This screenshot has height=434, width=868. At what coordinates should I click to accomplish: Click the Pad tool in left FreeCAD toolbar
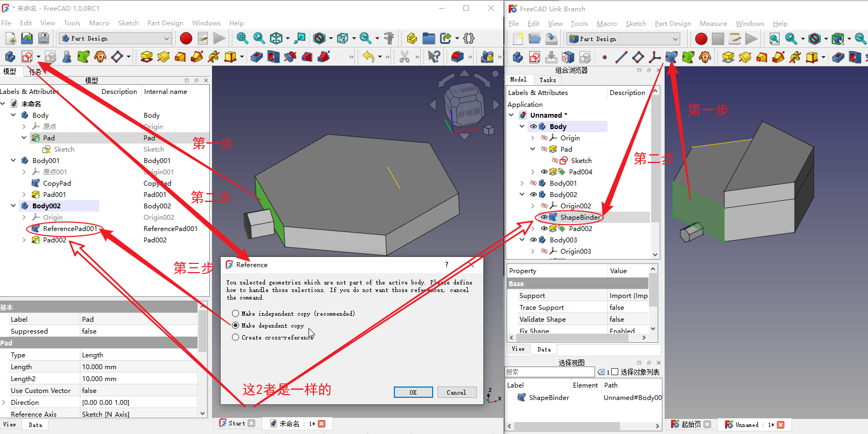(x=146, y=56)
